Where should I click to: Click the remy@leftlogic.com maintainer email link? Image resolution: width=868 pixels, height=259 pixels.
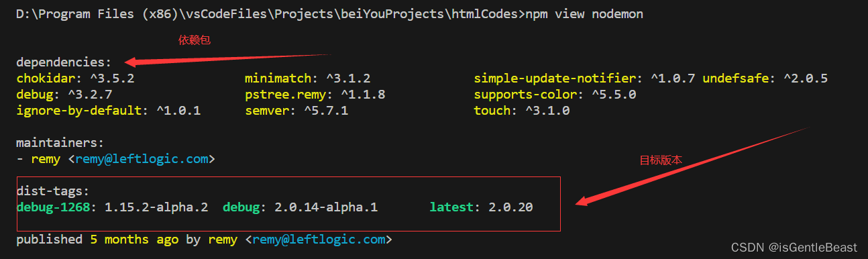point(144,159)
